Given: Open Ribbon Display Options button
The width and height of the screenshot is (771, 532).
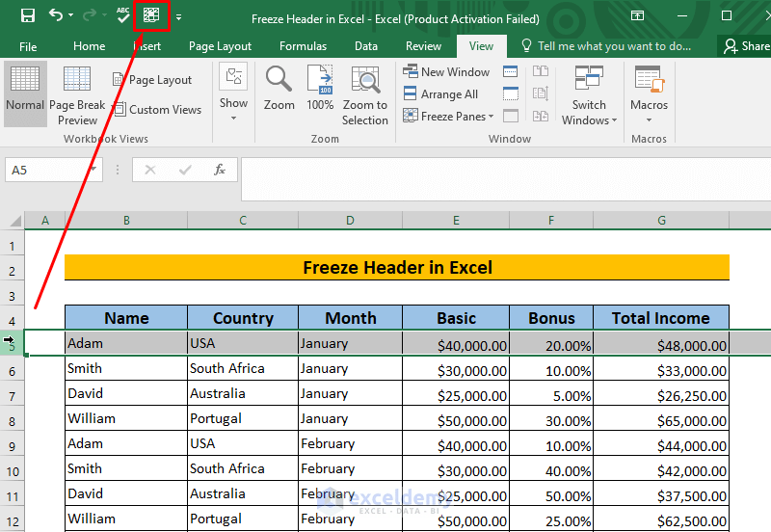Looking at the screenshot, I should tap(637, 15).
